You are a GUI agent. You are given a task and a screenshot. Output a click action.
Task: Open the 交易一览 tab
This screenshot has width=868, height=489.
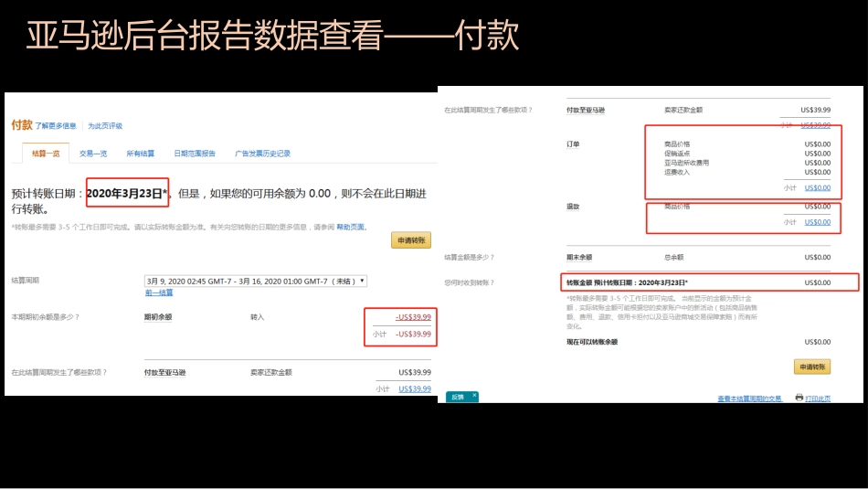pos(93,154)
